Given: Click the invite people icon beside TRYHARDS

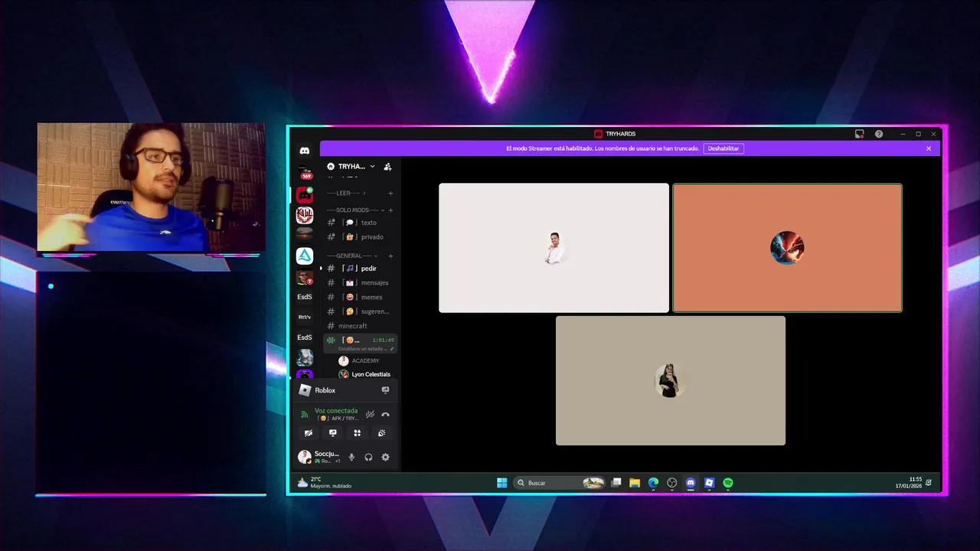Looking at the screenshot, I should [x=387, y=166].
